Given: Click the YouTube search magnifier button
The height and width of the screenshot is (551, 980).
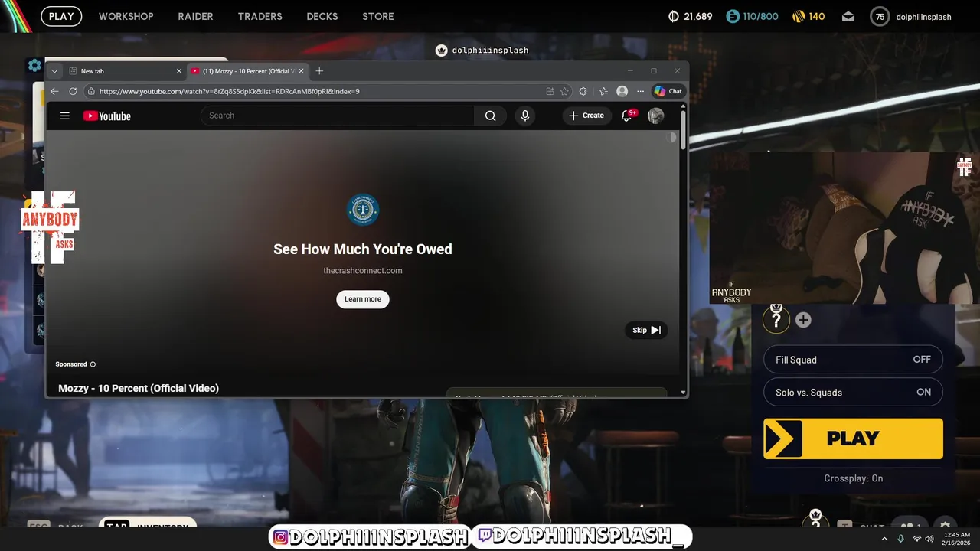Looking at the screenshot, I should (490, 116).
